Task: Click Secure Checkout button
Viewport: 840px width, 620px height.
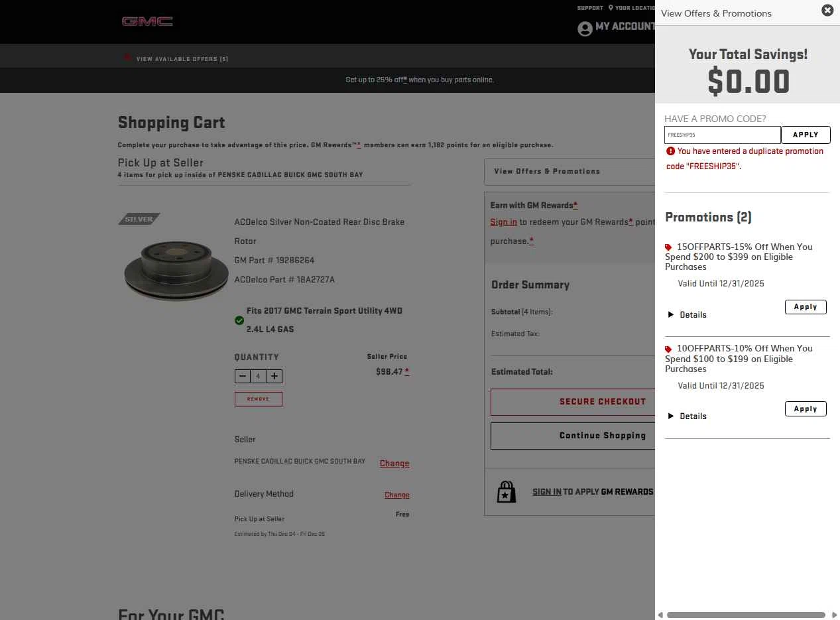Action: [573, 402]
